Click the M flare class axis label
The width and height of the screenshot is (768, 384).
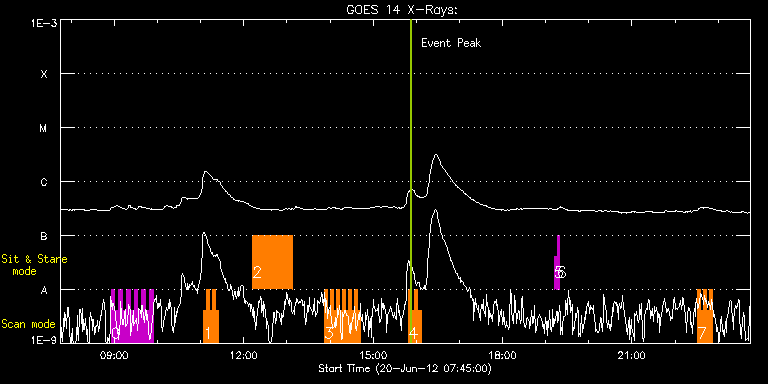click(x=44, y=128)
